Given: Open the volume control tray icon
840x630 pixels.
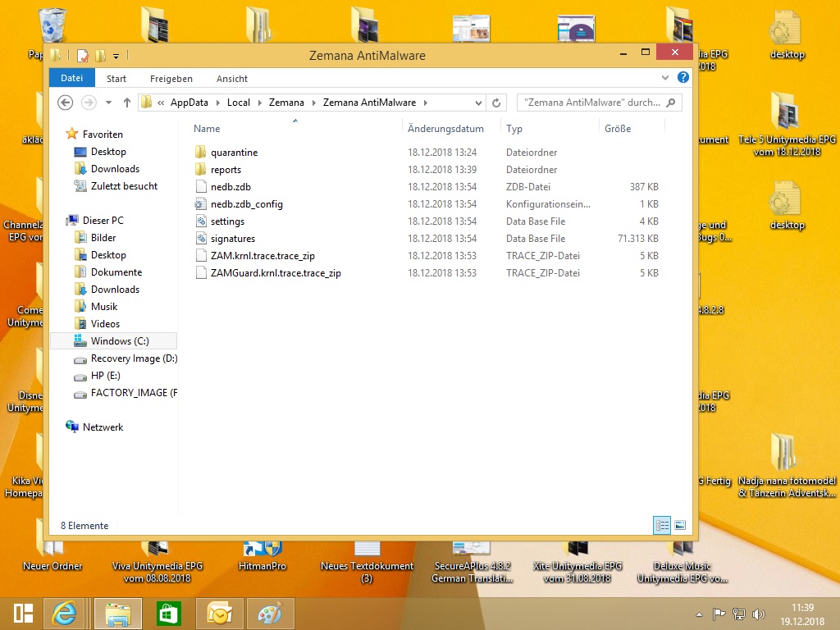Looking at the screenshot, I should pos(759,614).
